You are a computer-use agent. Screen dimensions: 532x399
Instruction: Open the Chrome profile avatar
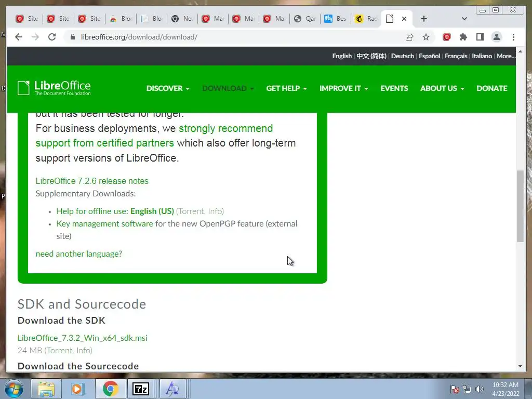[x=496, y=37]
